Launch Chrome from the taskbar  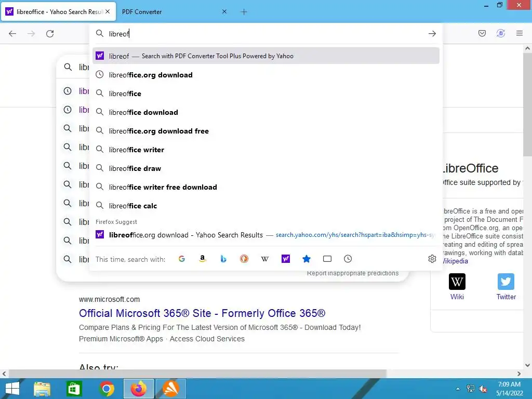(x=107, y=389)
